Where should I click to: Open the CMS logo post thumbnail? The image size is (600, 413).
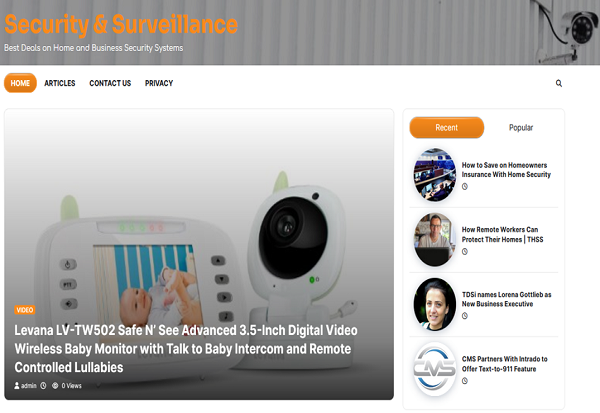pos(435,369)
